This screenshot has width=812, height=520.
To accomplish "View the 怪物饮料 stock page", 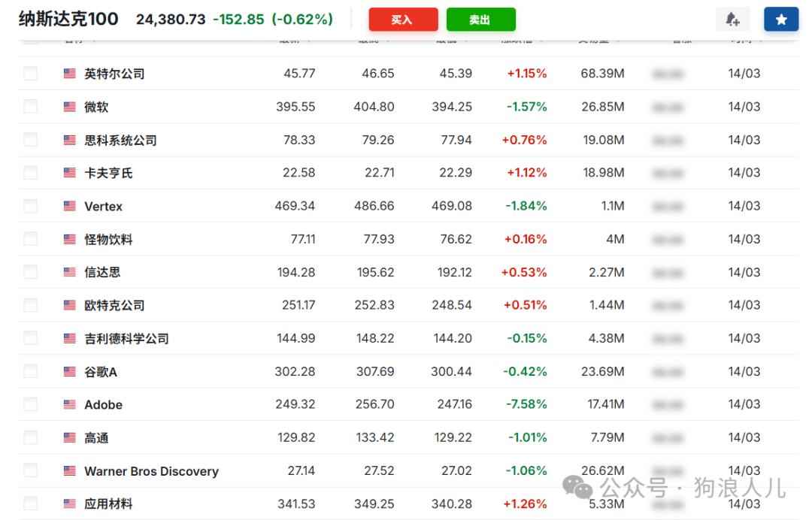I will click(x=108, y=240).
